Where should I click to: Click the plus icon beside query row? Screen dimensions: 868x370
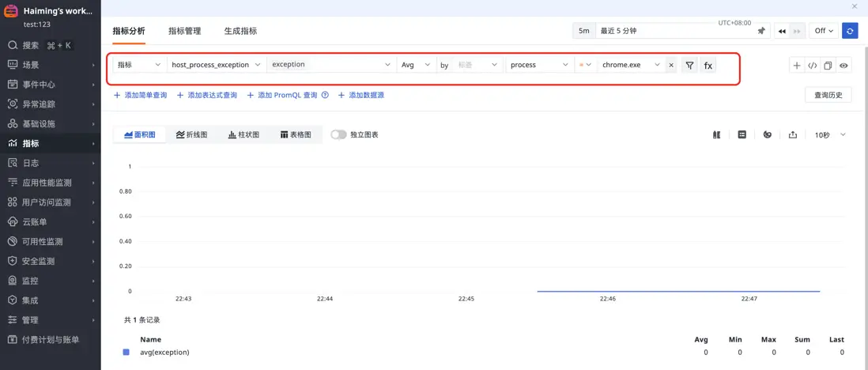coord(797,66)
